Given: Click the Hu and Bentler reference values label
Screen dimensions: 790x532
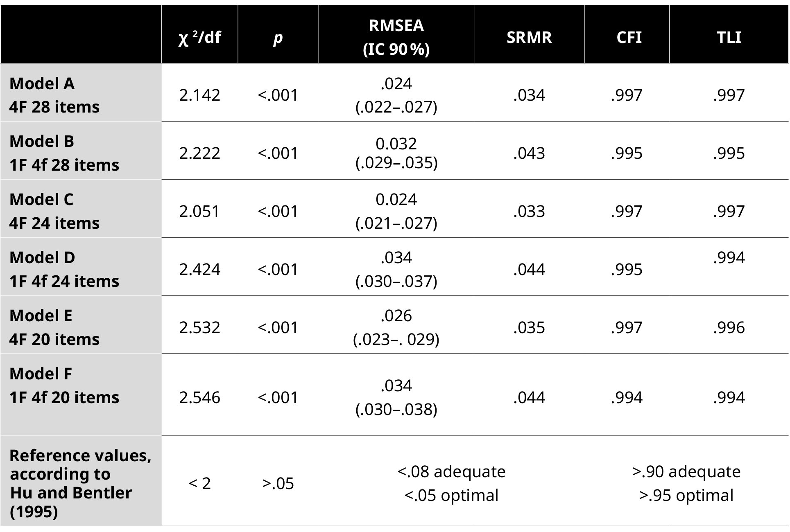Looking at the screenshot, I should [80, 483].
